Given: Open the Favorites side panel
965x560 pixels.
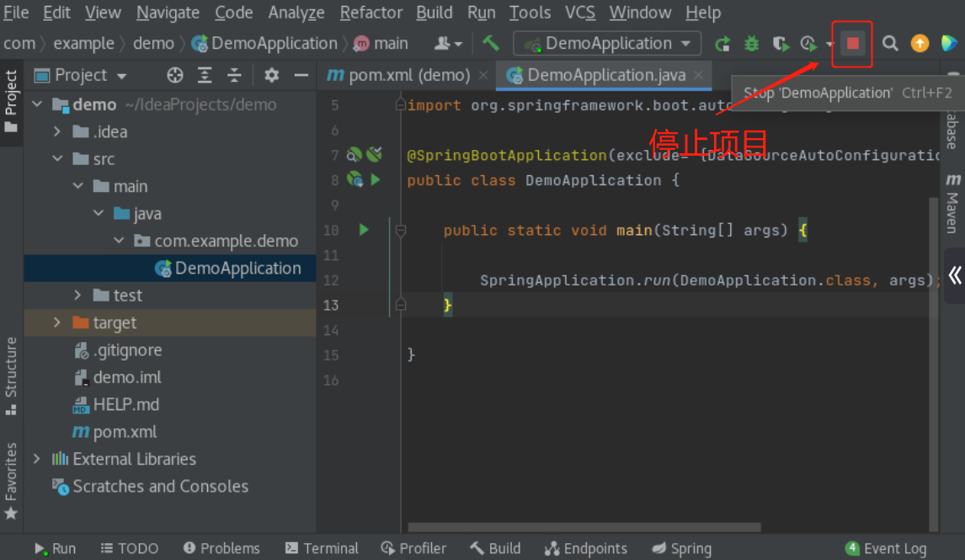Looking at the screenshot, I should 11,481.
